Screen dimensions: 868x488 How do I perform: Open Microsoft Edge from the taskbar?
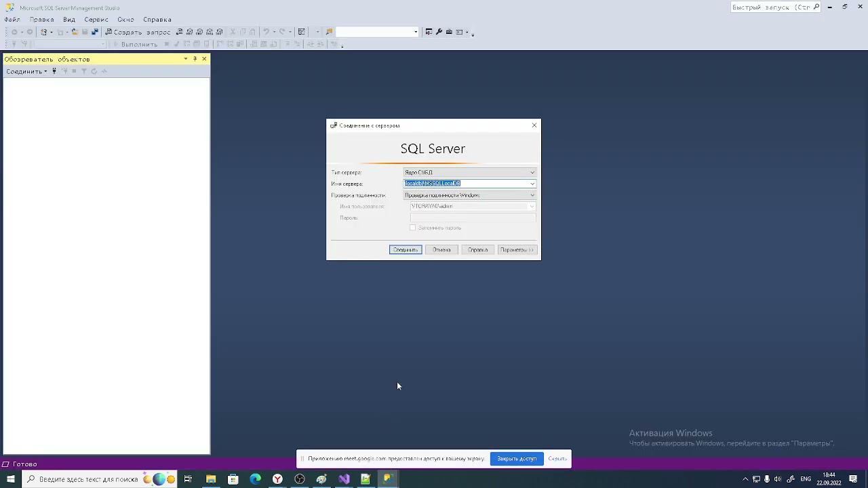pyautogui.click(x=255, y=479)
